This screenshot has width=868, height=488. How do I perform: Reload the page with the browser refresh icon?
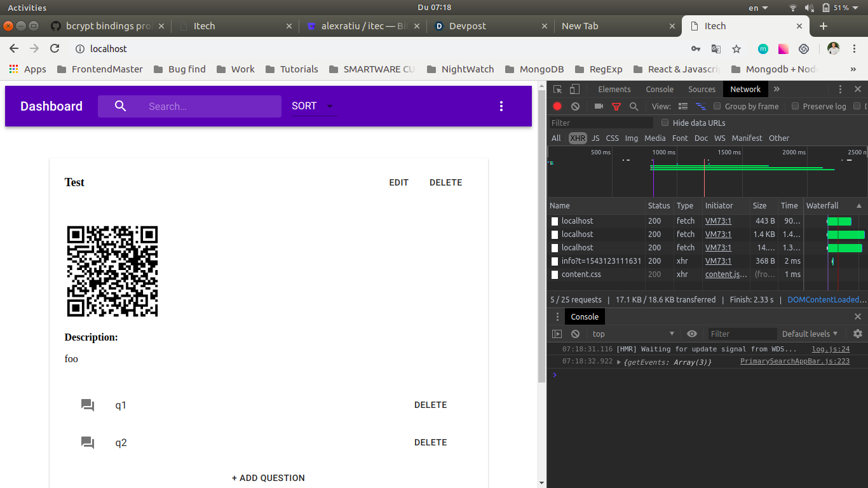[55, 48]
